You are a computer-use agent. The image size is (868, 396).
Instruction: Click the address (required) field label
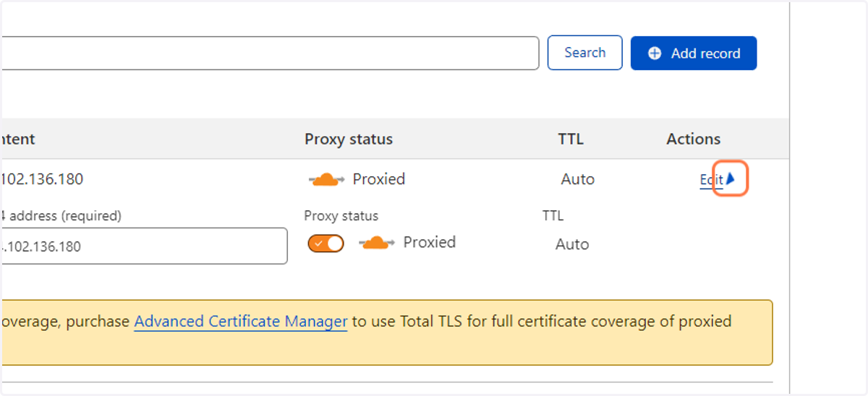(61, 216)
